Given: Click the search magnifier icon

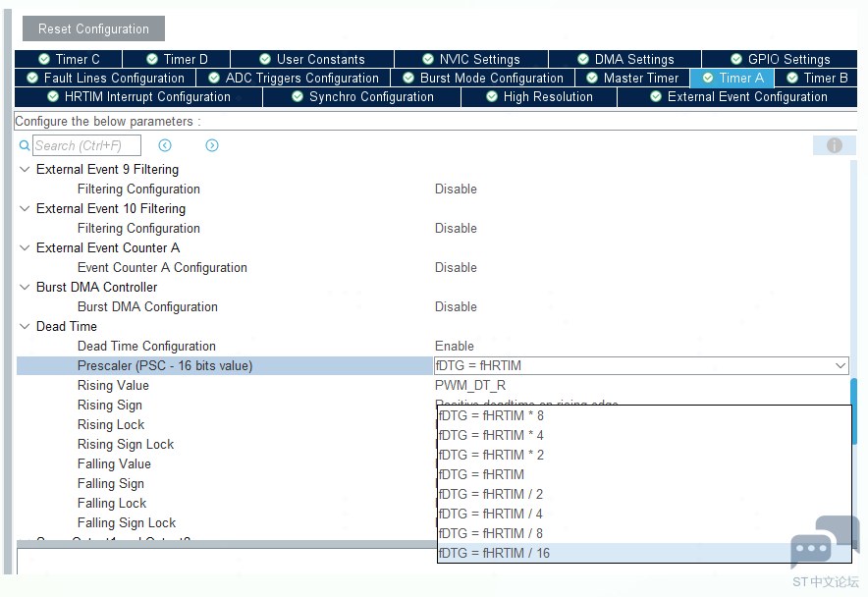Looking at the screenshot, I should (x=25, y=145).
